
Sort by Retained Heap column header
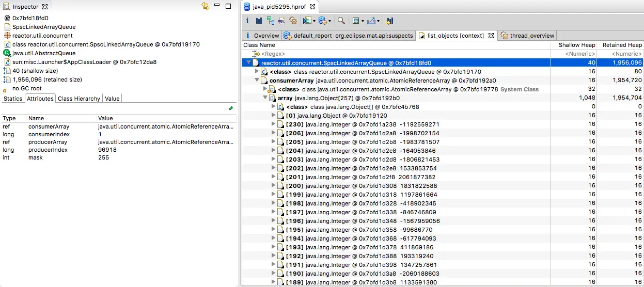tap(620, 45)
